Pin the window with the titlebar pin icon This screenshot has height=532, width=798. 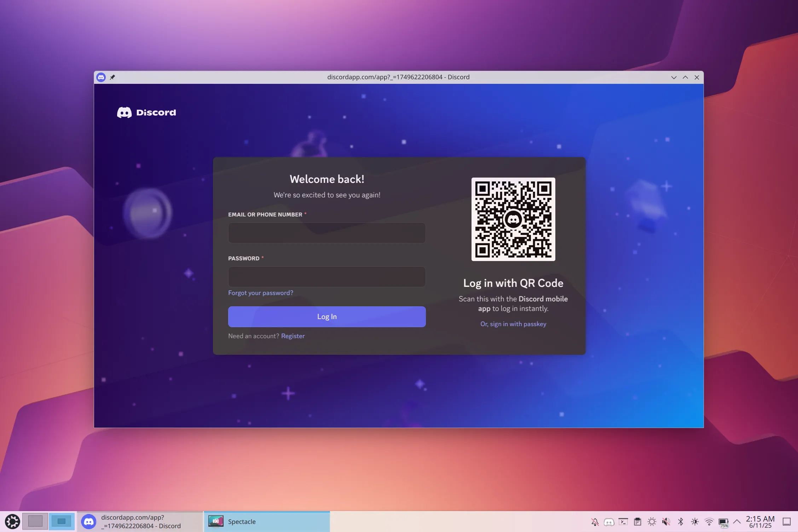112,77
